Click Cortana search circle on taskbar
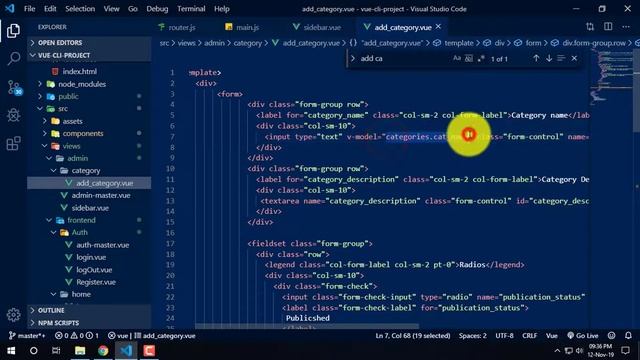640x360 pixels. 34,351
